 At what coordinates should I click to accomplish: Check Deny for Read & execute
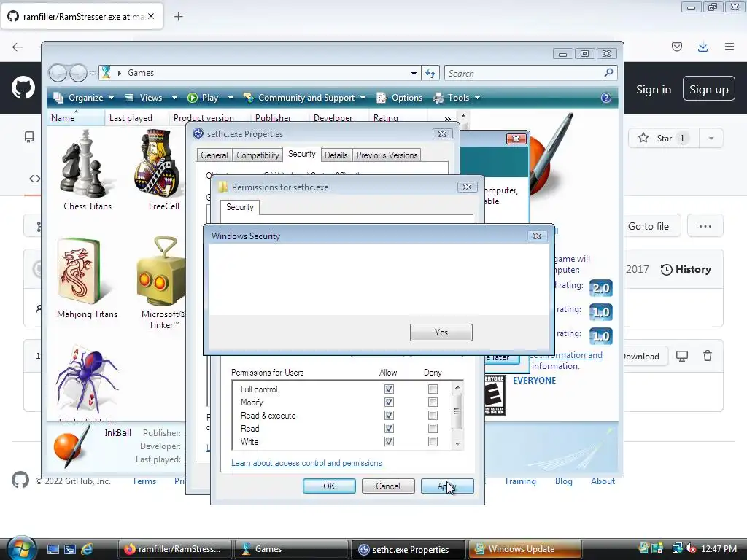(433, 415)
